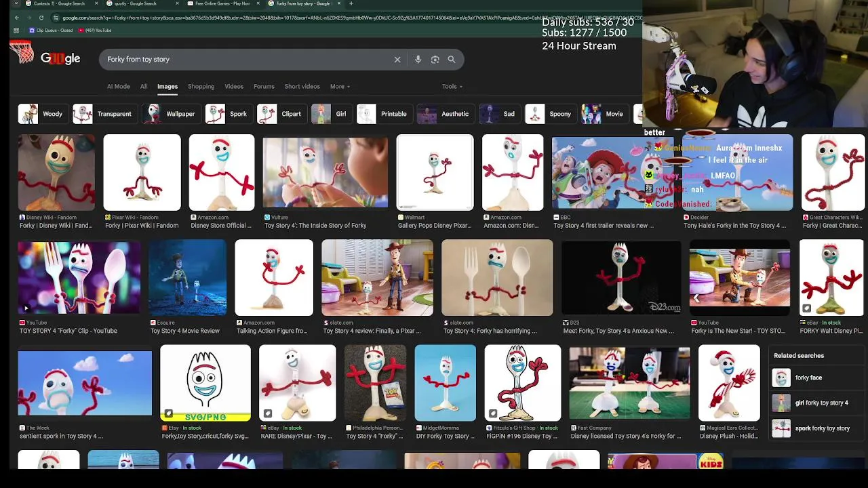Filter images by Woody chip
The image size is (868, 488).
(x=42, y=114)
